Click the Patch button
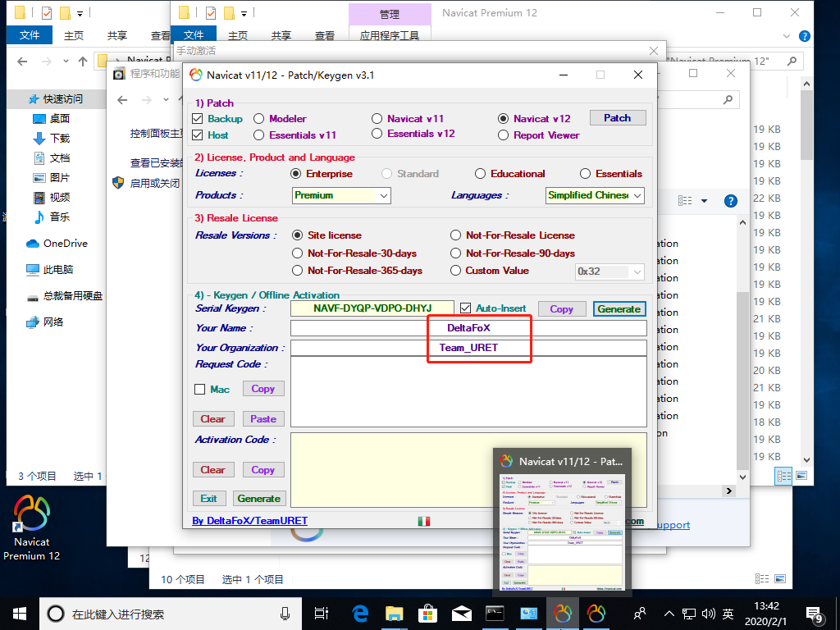 point(617,118)
